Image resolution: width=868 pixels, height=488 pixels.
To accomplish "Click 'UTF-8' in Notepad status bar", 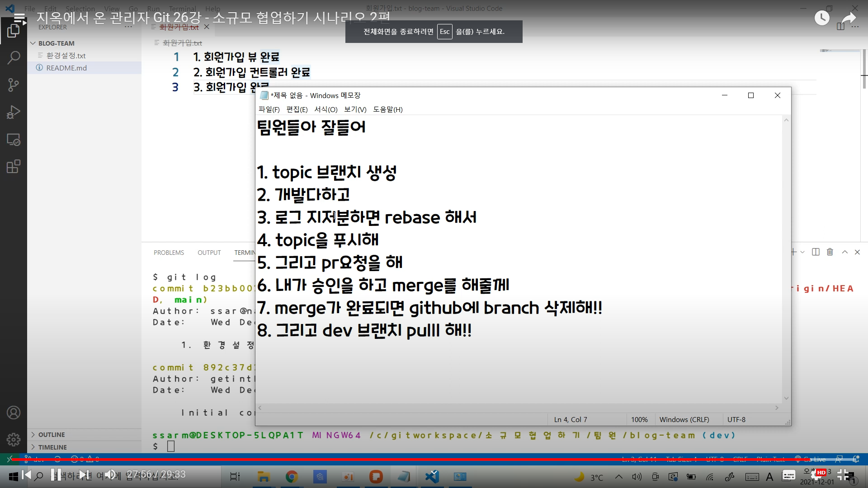I will coord(736,420).
